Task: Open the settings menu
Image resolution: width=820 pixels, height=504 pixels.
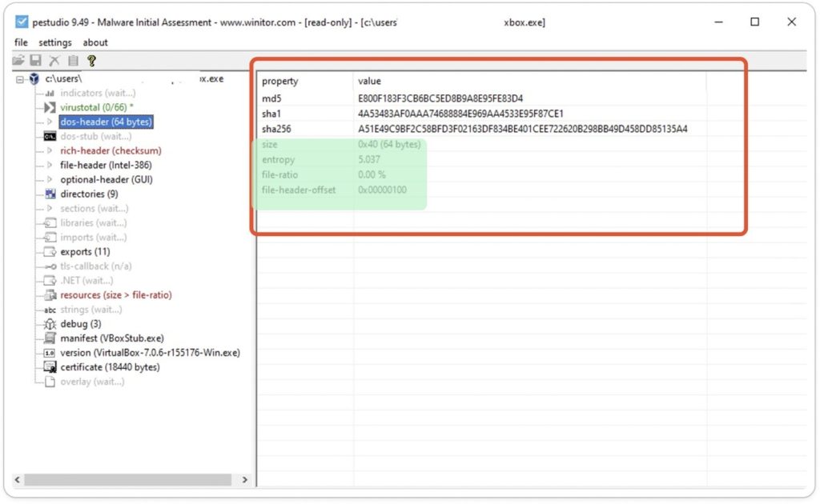Action: click(55, 42)
